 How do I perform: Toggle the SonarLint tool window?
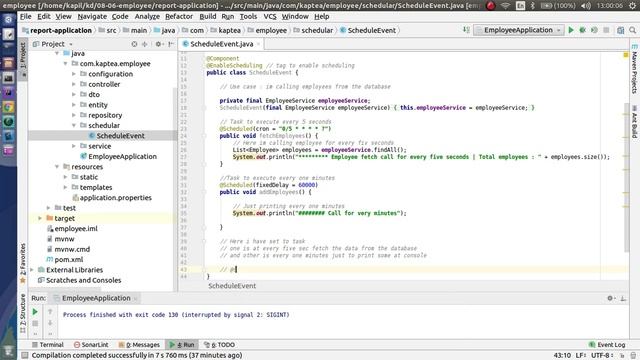pyautogui.click(x=91, y=344)
